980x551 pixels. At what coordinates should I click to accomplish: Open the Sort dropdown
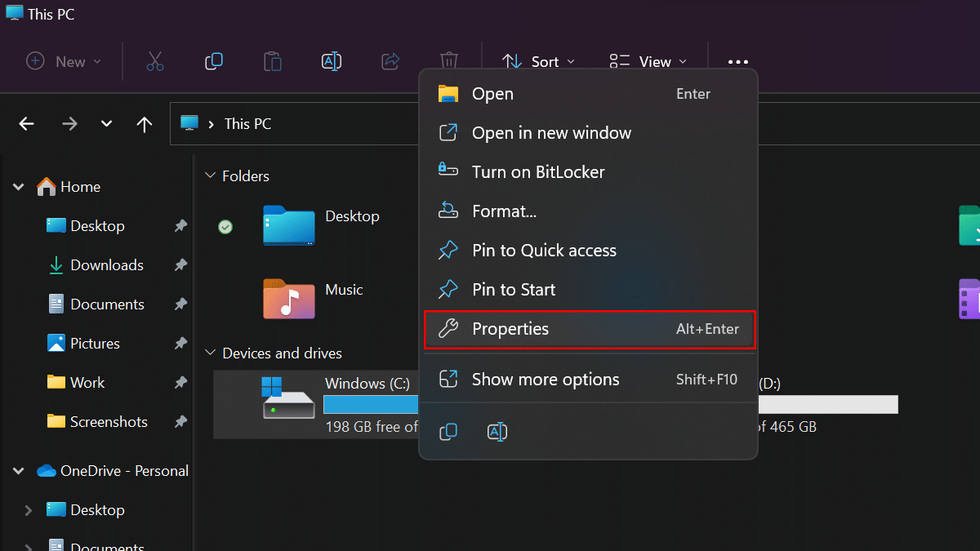click(x=538, y=62)
